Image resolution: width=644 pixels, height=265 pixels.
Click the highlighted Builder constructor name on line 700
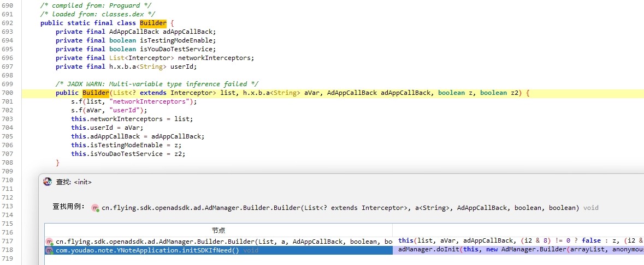(x=96, y=93)
